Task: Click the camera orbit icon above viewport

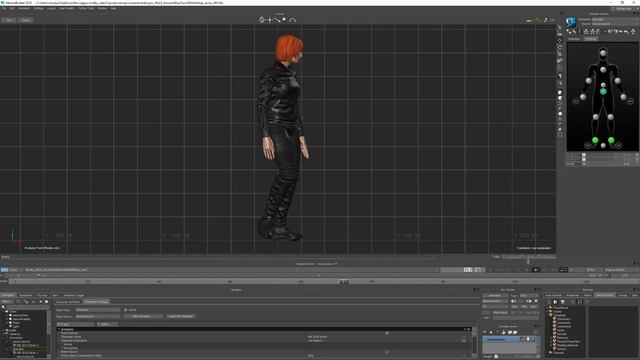Action: click(x=262, y=20)
